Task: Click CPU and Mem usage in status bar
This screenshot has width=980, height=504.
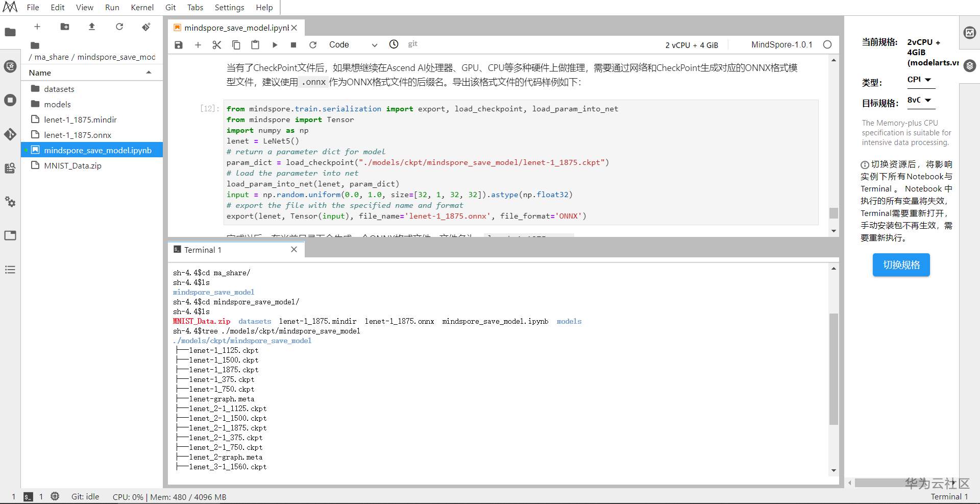Action: 169,497
